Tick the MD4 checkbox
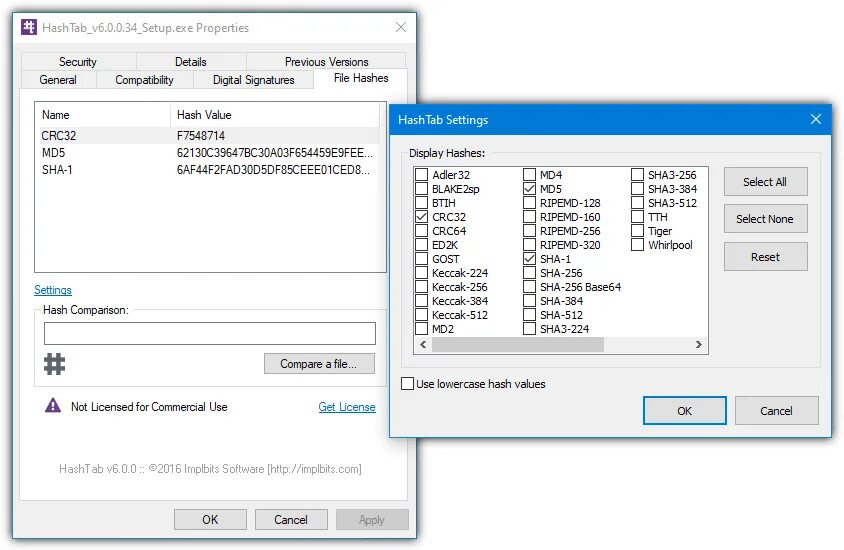844x550 pixels. [x=530, y=174]
